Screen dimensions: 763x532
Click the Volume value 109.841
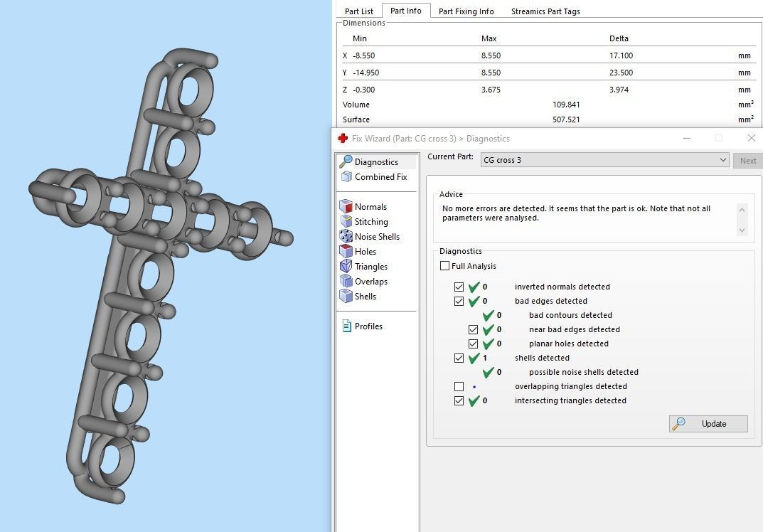pos(566,105)
